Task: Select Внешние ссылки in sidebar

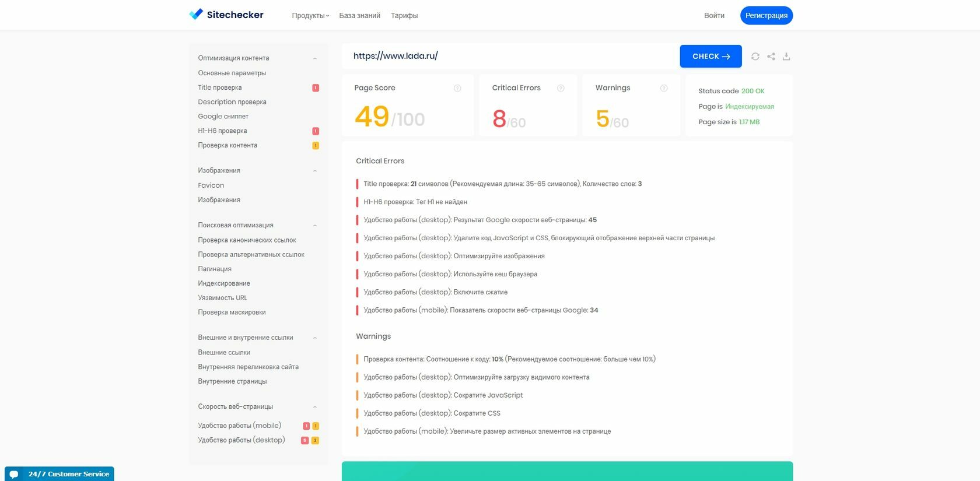Action: pos(224,353)
